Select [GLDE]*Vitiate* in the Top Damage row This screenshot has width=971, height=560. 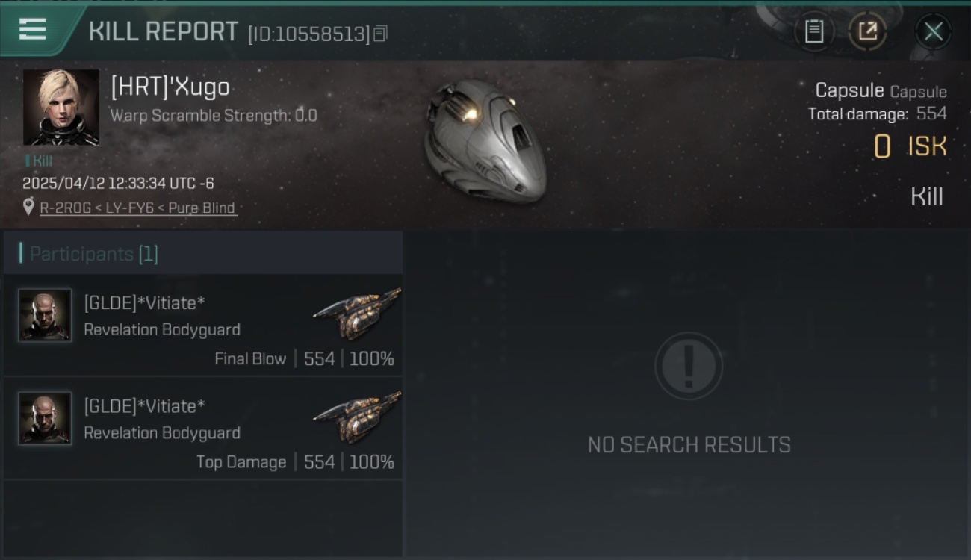click(x=144, y=406)
